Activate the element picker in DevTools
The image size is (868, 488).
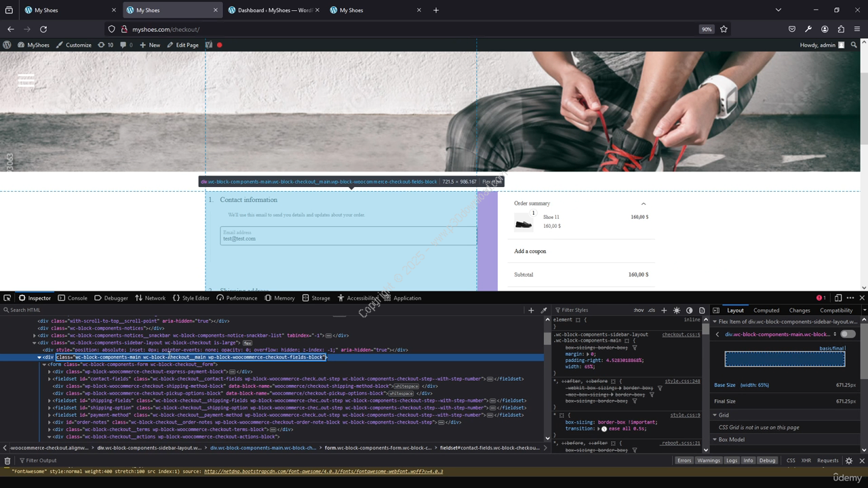click(7, 298)
